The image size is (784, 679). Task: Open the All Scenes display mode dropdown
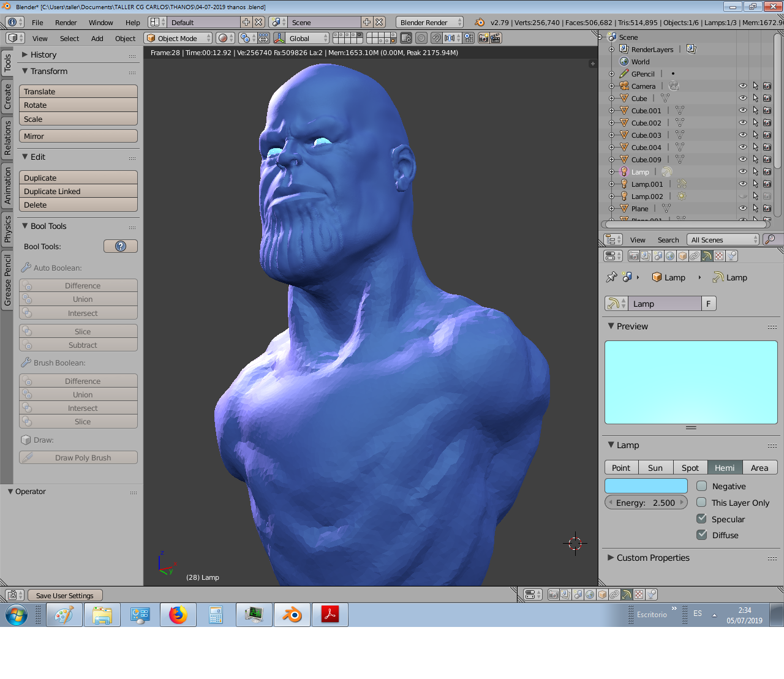(x=723, y=239)
